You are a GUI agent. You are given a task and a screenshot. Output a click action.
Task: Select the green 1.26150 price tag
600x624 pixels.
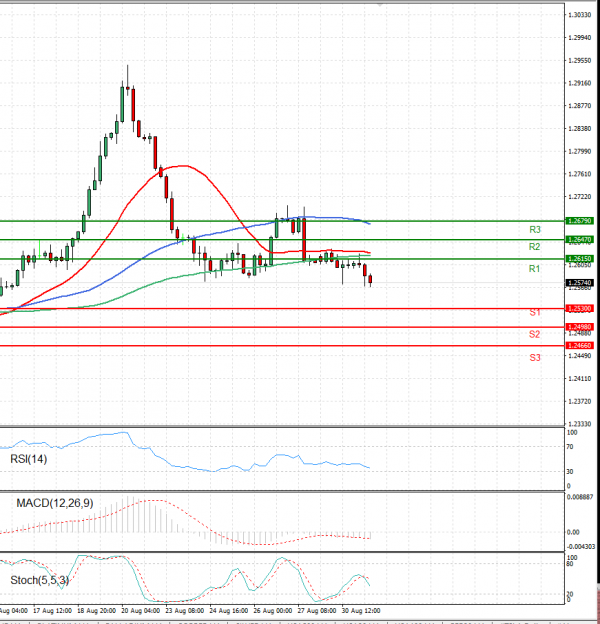(x=580, y=259)
